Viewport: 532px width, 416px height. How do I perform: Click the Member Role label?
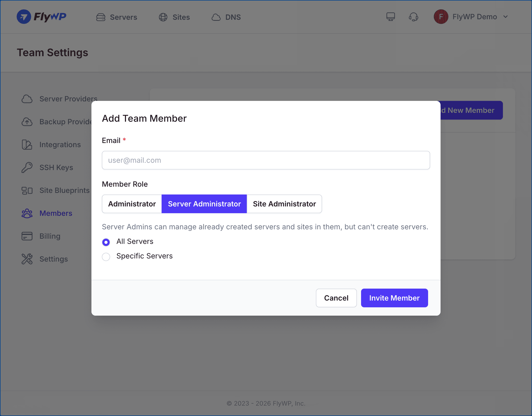[x=125, y=184]
